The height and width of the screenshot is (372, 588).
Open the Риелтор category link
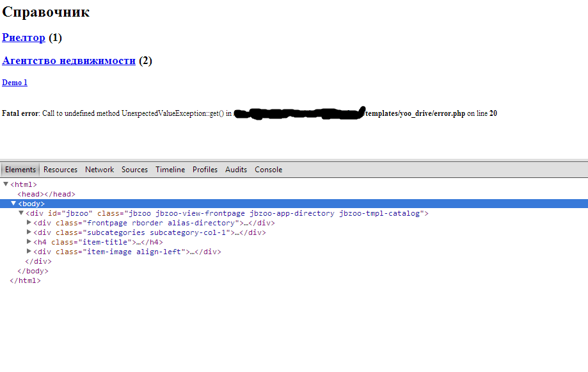(24, 38)
